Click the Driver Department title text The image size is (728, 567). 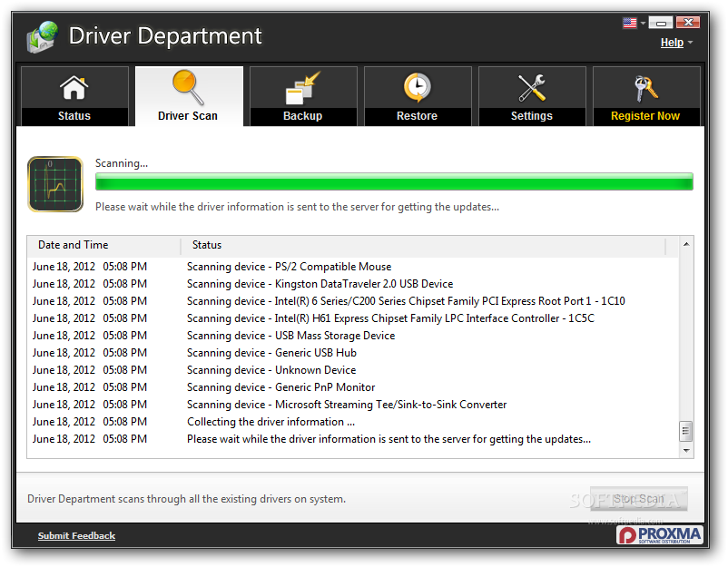[x=165, y=35]
